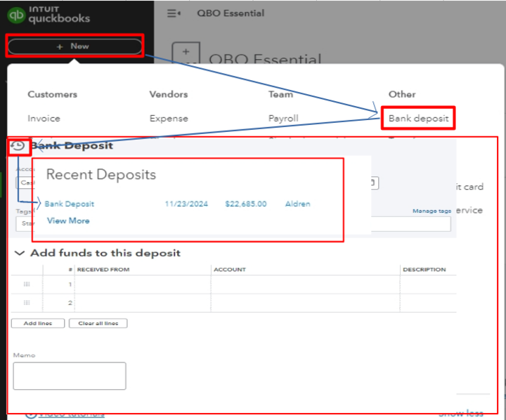This screenshot has width=506, height=420.
Task: Click the Account cell in row 2
Action: pos(305,303)
